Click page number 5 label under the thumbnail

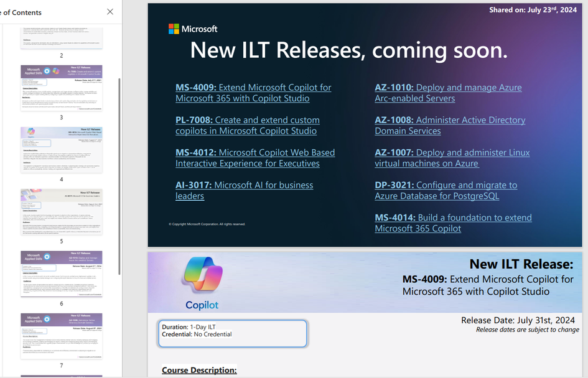pos(62,241)
